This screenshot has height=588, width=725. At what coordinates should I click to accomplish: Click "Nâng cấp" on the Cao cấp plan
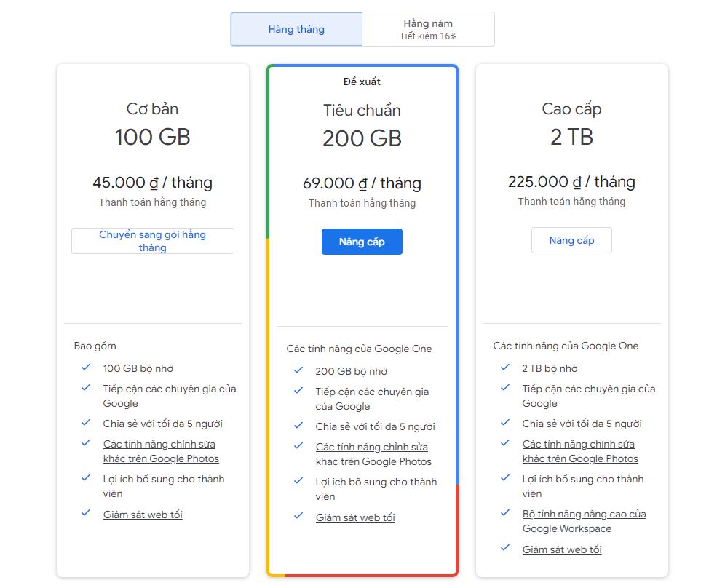tap(571, 240)
